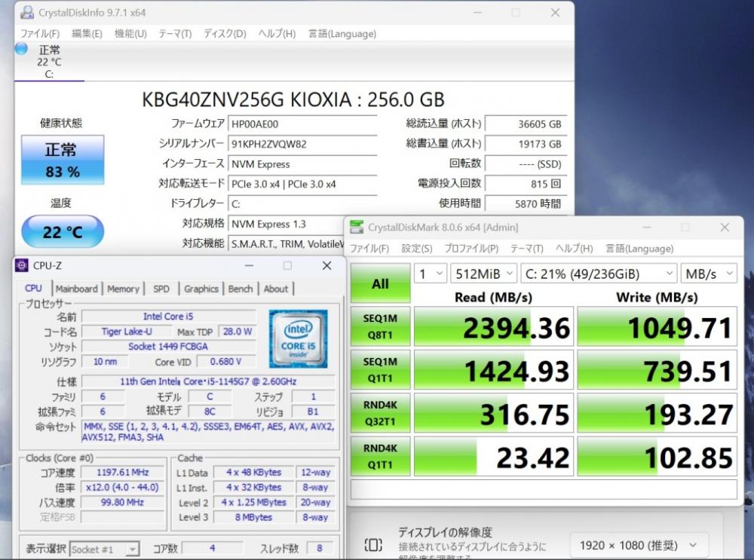Screen dimensions: 754x560
Task: Click the All button in CrystalDiskMark
Action: tap(380, 283)
